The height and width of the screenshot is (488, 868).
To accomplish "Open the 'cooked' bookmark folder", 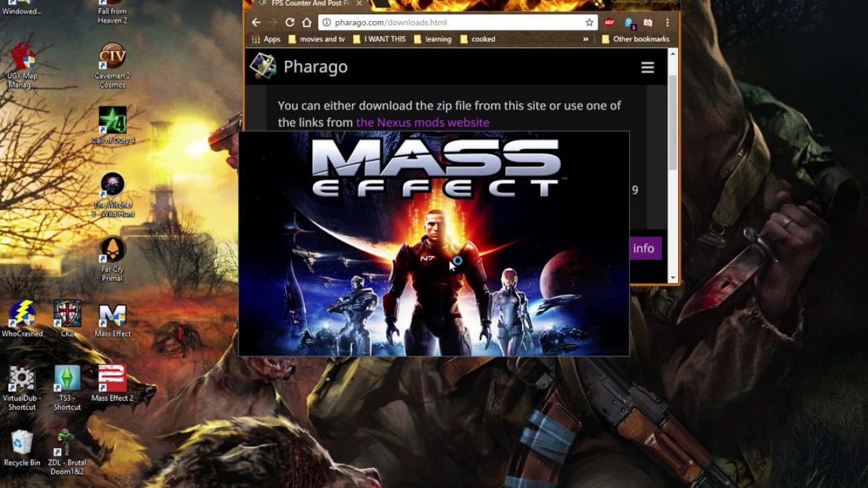I will tap(477, 39).
